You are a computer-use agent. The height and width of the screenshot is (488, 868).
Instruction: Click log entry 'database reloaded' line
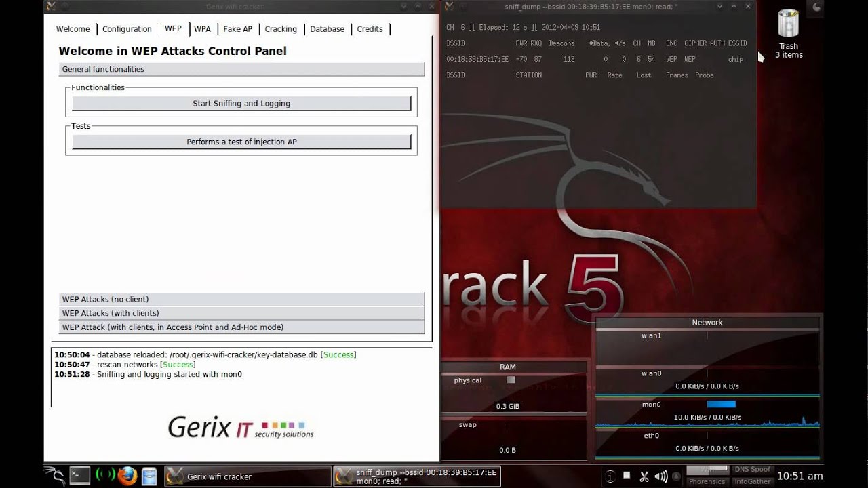click(x=205, y=354)
